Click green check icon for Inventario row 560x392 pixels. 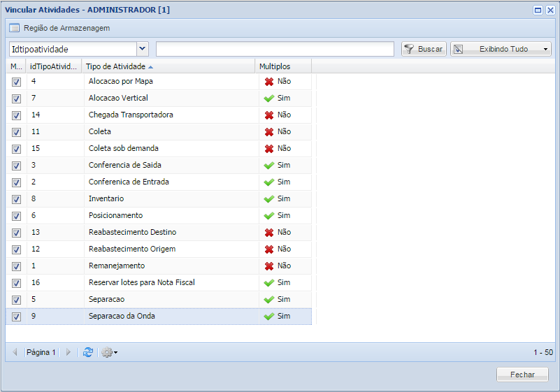(x=268, y=198)
